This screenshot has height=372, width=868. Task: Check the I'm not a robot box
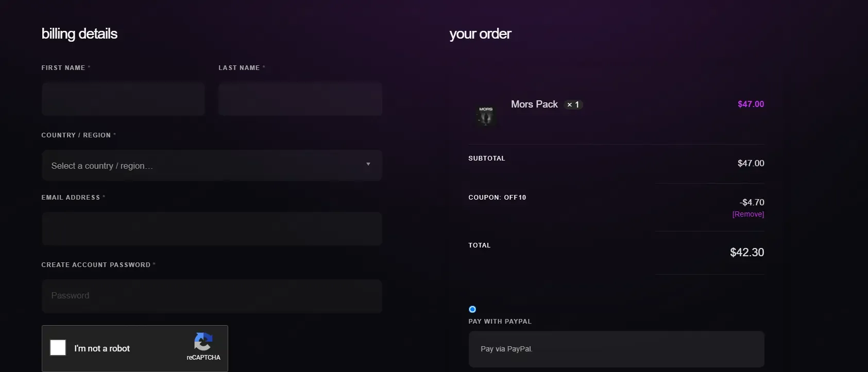58,348
